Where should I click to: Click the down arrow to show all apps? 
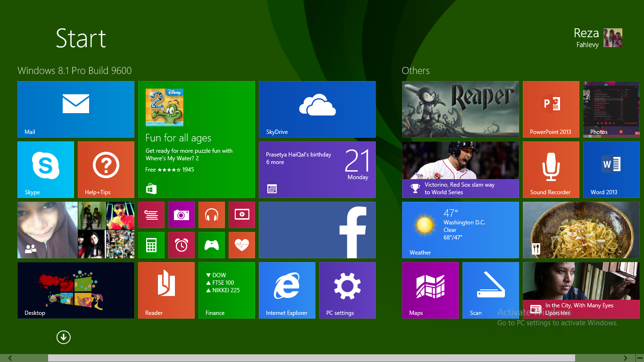pyautogui.click(x=63, y=337)
